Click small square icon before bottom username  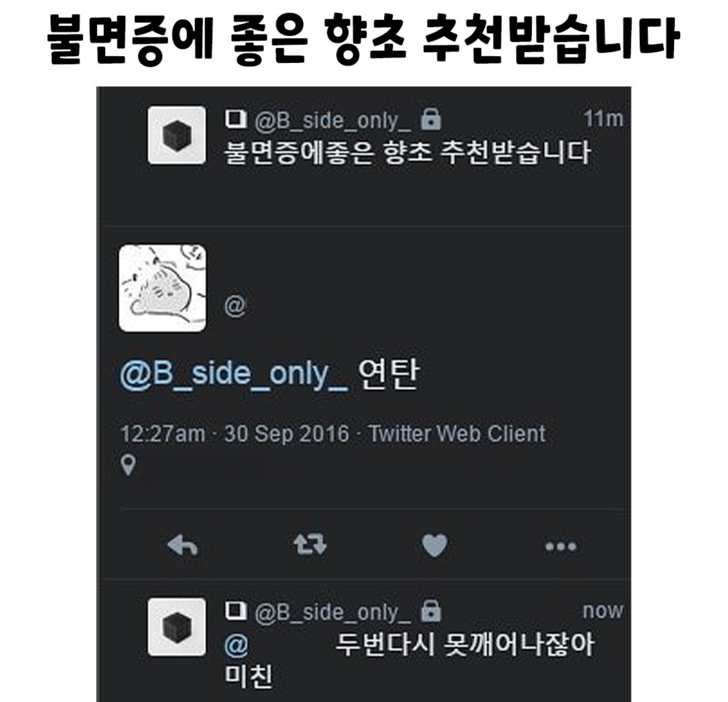pyautogui.click(x=236, y=611)
